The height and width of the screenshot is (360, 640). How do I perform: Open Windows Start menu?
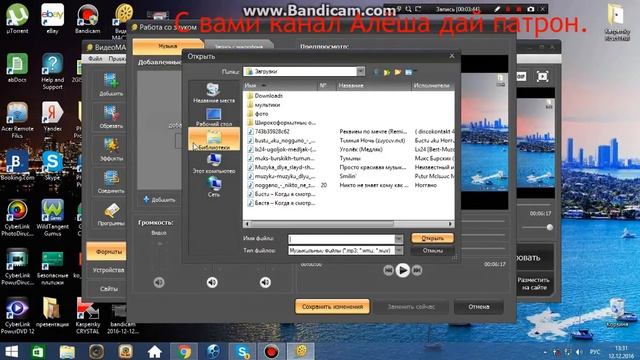tap(11, 351)
